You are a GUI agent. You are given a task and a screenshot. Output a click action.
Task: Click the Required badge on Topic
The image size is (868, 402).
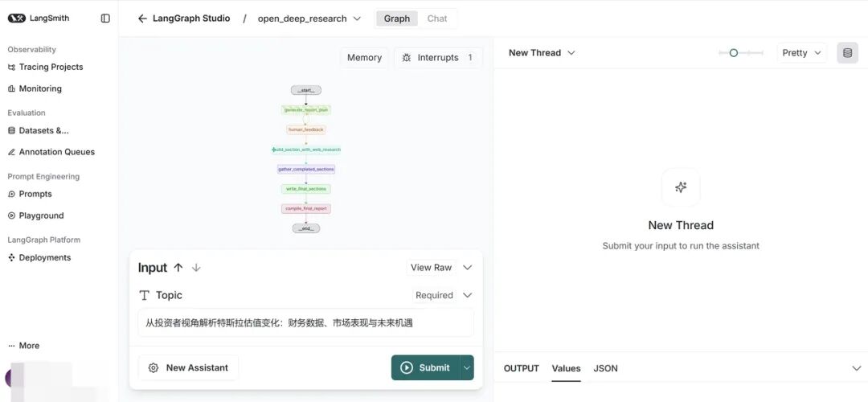(434, 295)
